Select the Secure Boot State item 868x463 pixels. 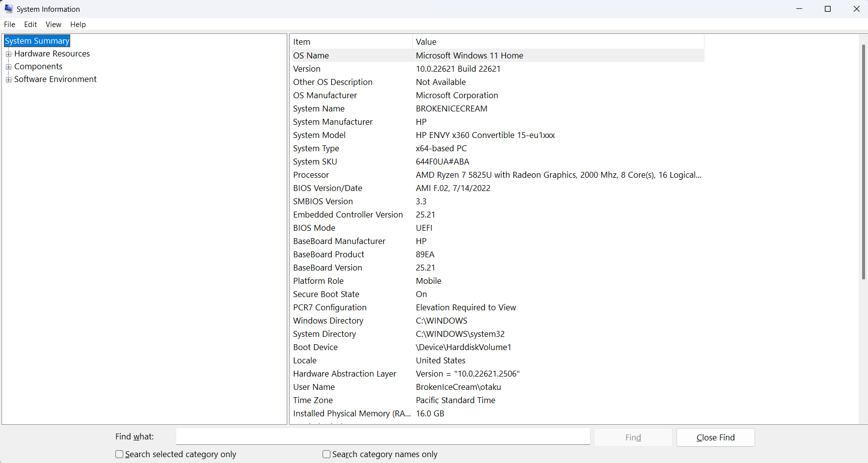coord(326,294)
